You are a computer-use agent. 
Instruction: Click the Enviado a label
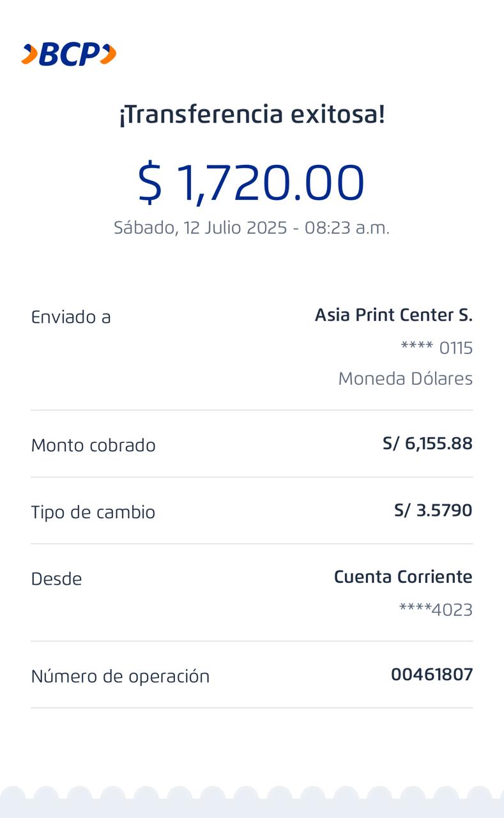71,317
